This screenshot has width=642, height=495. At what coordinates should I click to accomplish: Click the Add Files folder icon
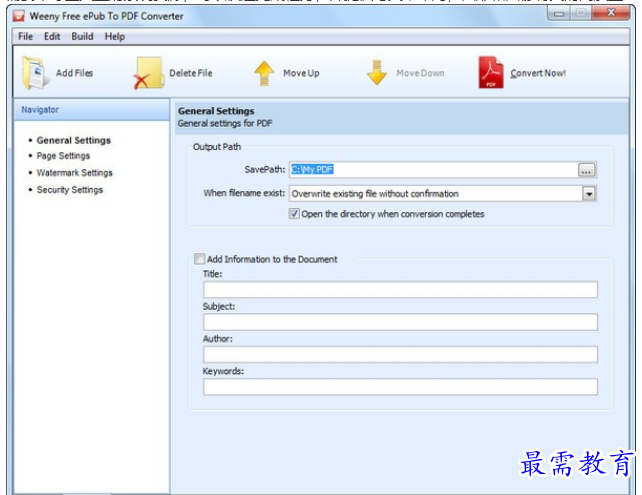(35, 73)
